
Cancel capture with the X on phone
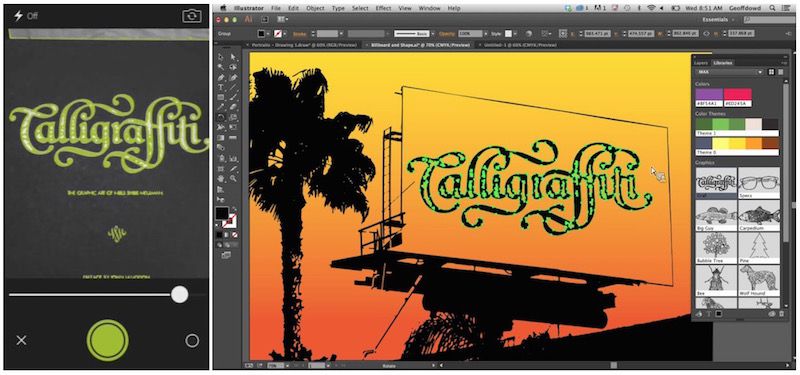21,340
